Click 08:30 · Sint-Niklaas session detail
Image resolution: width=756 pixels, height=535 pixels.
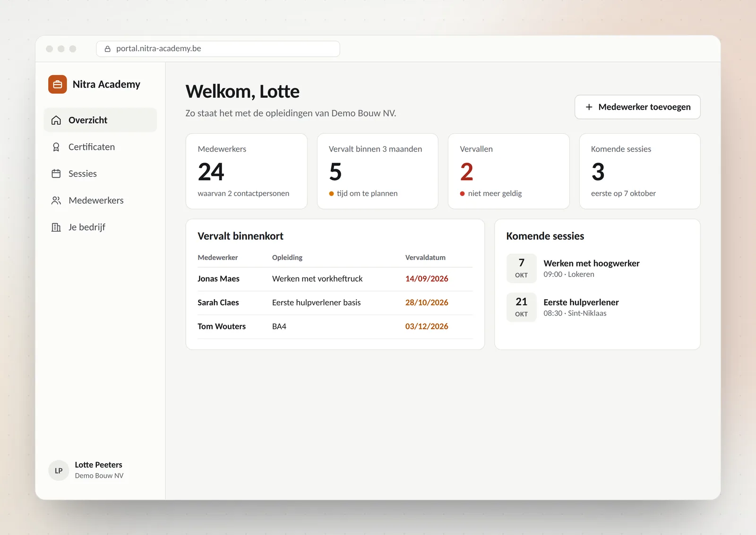click(575, 313)
